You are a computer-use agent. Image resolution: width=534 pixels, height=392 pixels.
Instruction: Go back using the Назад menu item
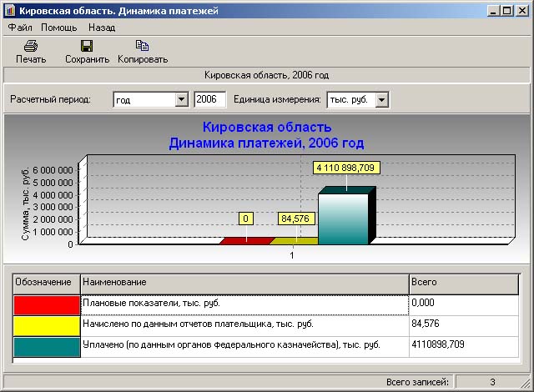(101, 28)
